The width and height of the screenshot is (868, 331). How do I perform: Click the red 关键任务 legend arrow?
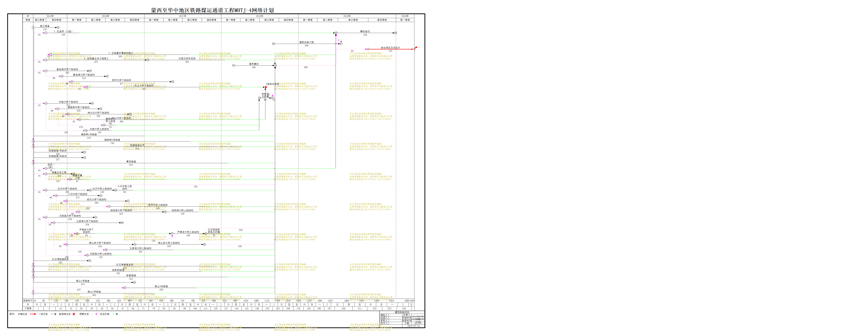33,314
